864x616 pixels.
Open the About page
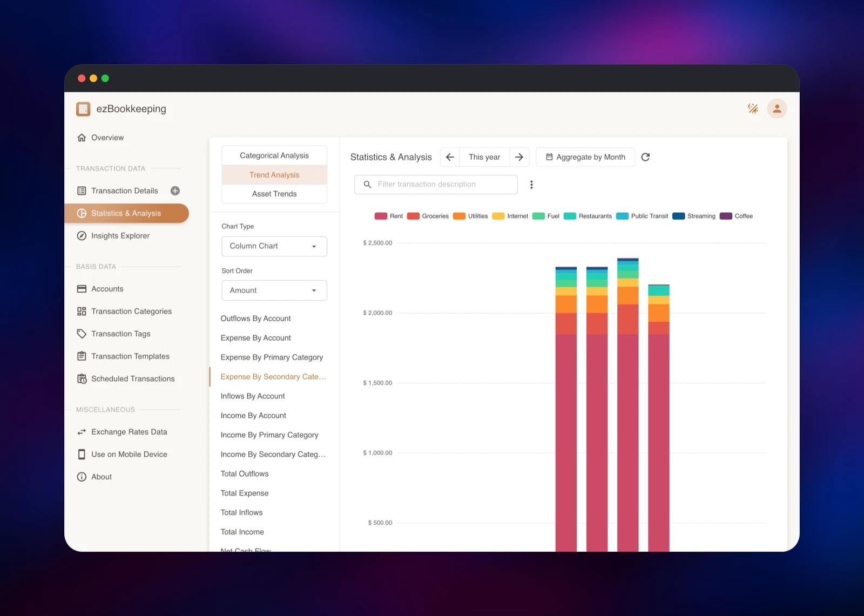(x=127, y=477)
